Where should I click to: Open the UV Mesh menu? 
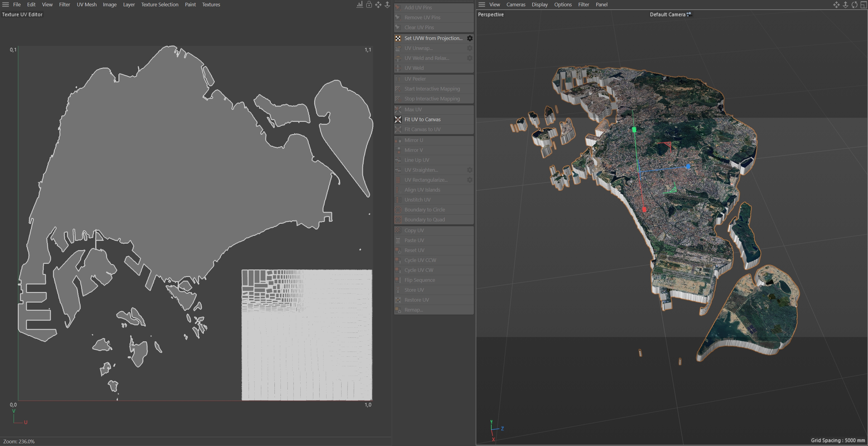coord(86,5)
